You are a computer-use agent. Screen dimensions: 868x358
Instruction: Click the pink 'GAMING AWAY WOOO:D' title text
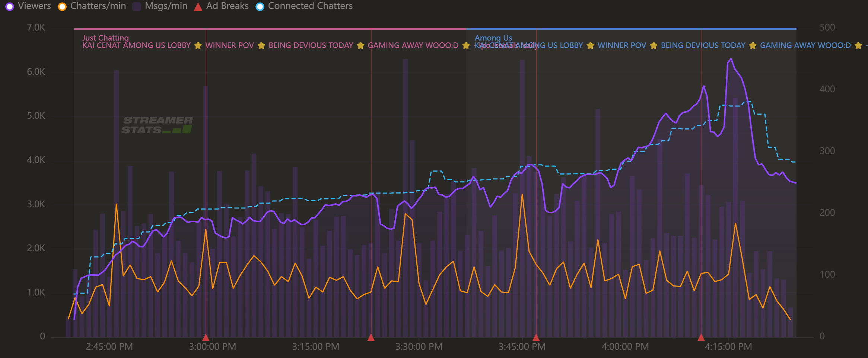[x=413, y=45]
